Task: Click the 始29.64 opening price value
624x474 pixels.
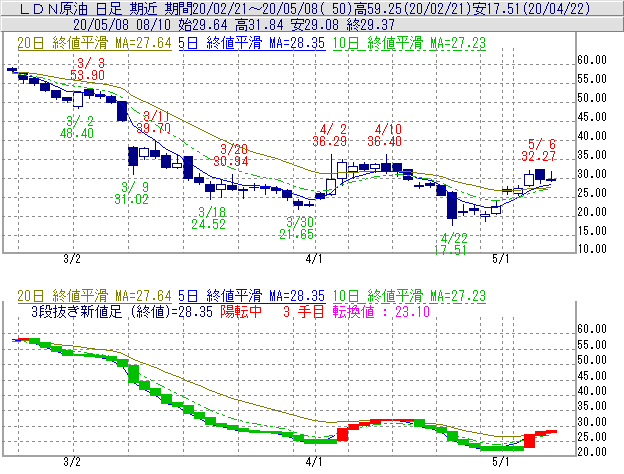Action: click(203, 25)
